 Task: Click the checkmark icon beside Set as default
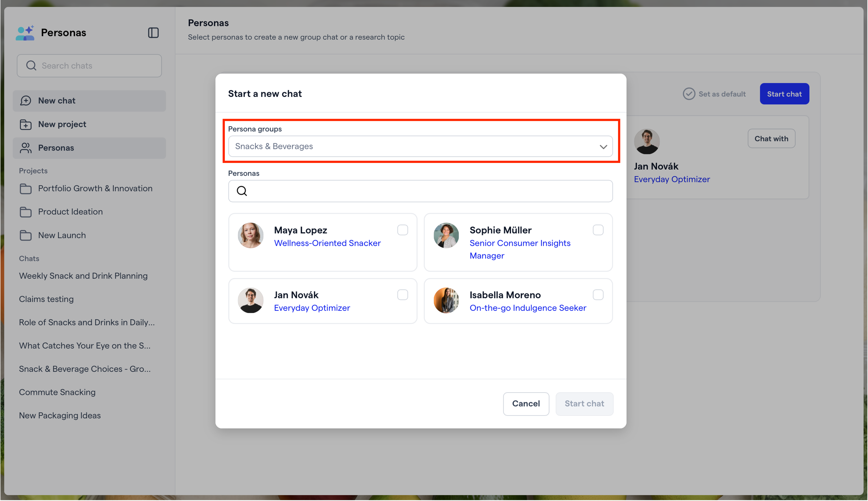(689, 94)
